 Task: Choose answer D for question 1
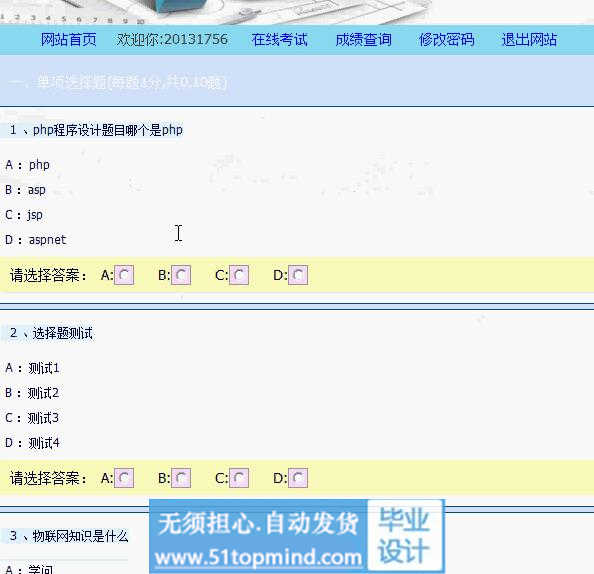298,275
